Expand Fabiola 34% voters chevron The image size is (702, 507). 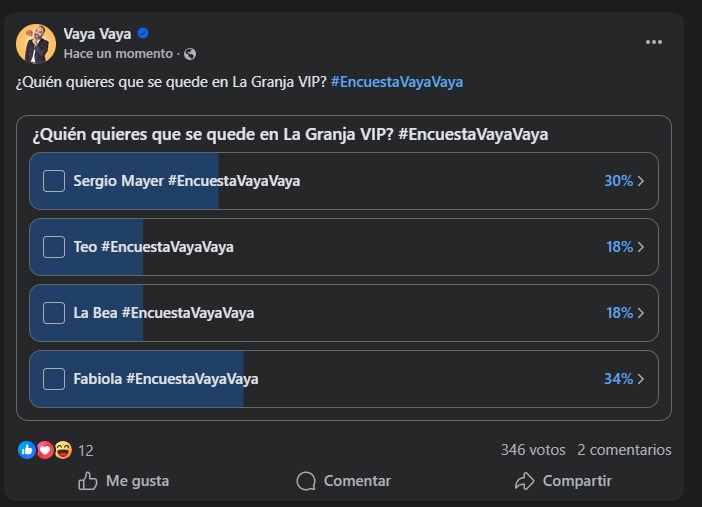point(641,379)
